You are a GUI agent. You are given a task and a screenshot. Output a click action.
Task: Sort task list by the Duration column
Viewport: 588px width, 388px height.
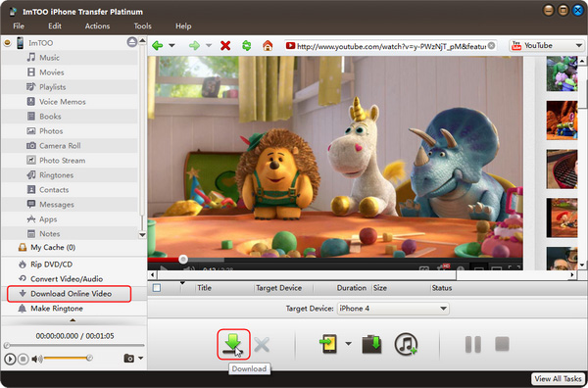pyautogui.click(x=351, y=288)
